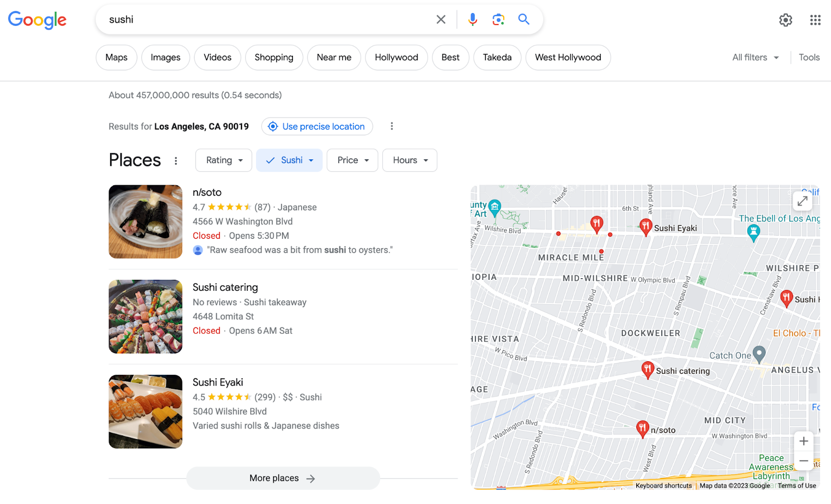The width and height of the screenshot is (831, 504).
Task: Switch to the Maps tab
Action: [116, 58]
